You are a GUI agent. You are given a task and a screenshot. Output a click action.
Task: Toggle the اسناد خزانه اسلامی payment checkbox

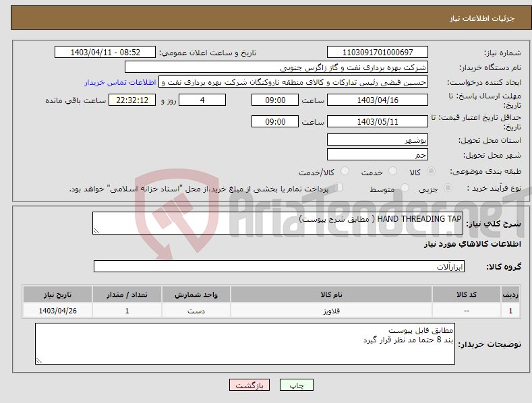click(x=338, y=187)
